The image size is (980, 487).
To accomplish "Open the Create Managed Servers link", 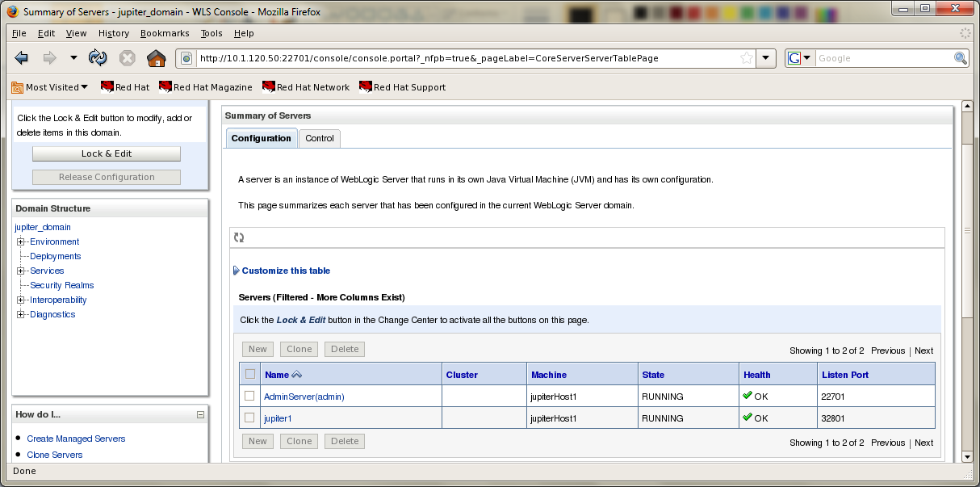I will (76, 439).
